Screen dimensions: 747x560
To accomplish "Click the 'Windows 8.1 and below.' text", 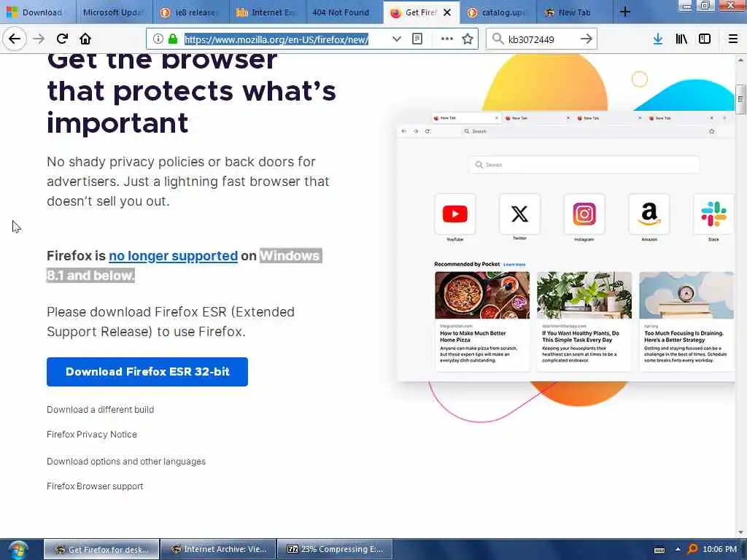I will pos(184,265).
